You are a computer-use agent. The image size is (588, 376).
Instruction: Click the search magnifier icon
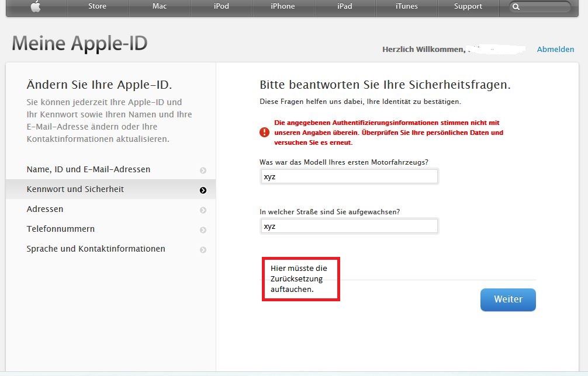(516, 7)
